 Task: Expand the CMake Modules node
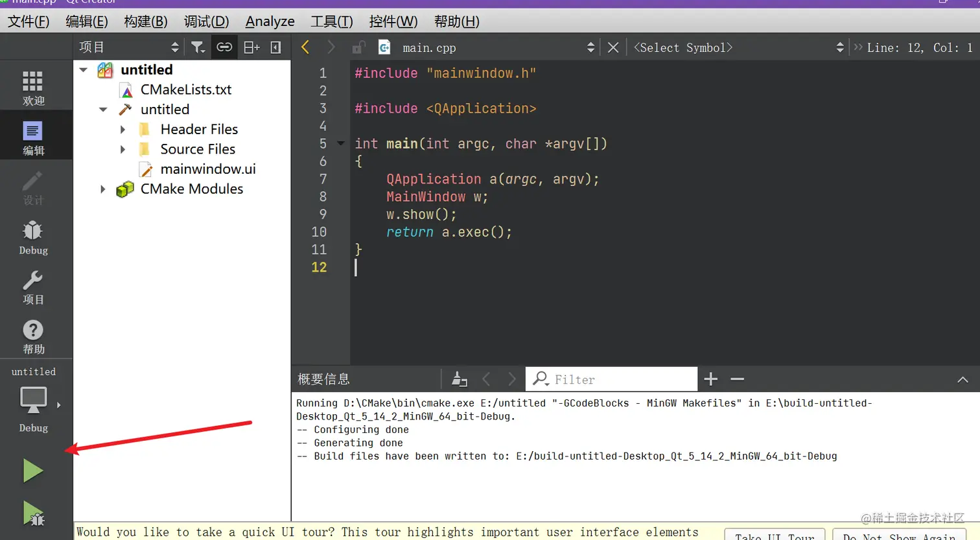(103, 189)
